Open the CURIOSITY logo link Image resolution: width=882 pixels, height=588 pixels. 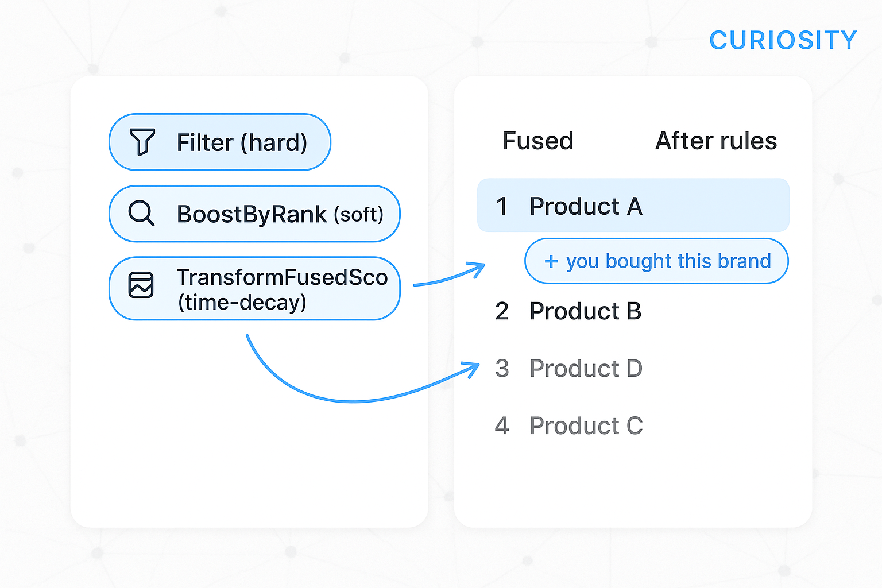783,40
